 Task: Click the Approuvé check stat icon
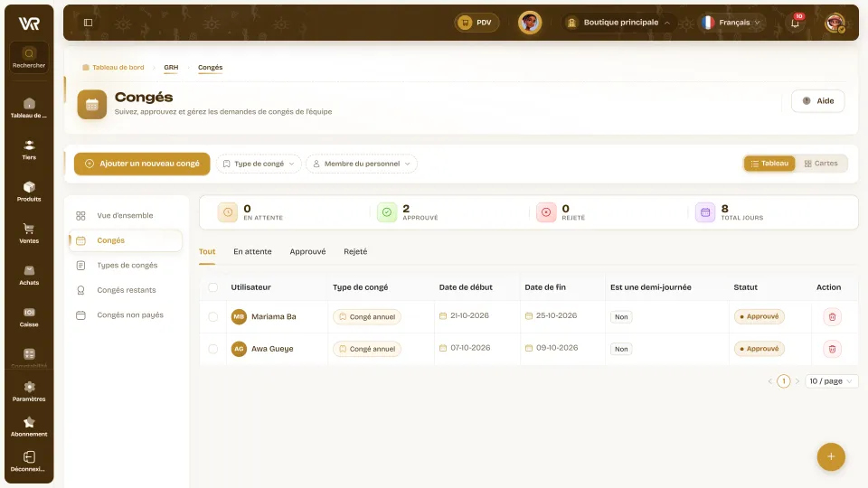[x=387, y=211]
